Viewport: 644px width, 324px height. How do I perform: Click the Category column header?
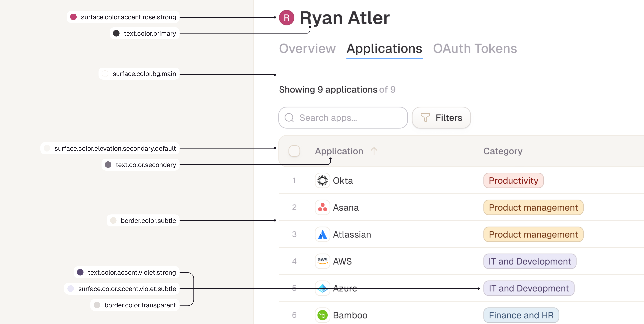point(503,151)
